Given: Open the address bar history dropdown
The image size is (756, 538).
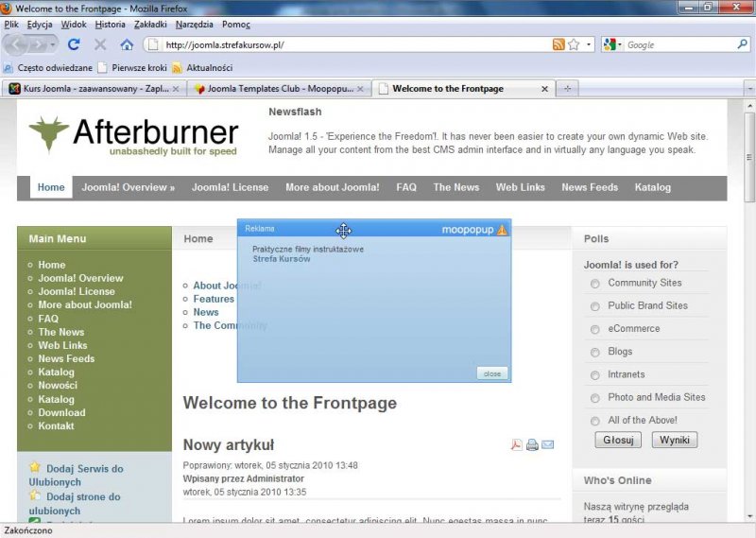Looking at the screenshot, I should tap(589, 44).
